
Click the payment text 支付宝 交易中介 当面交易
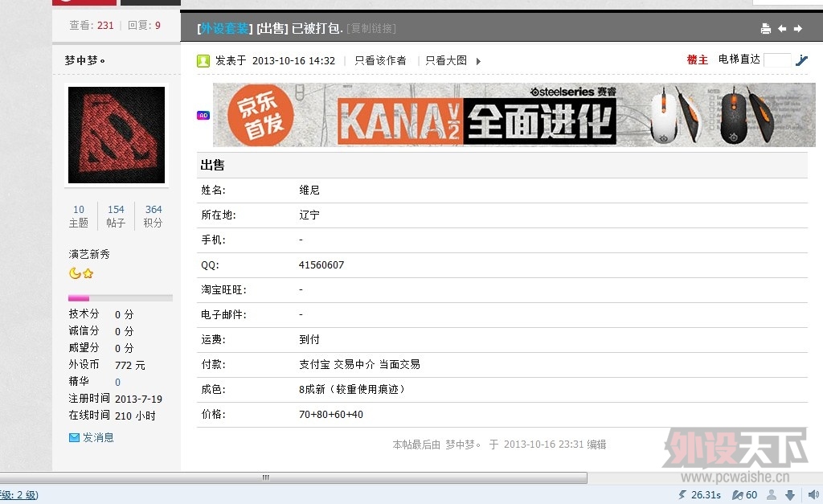point(359,364)
